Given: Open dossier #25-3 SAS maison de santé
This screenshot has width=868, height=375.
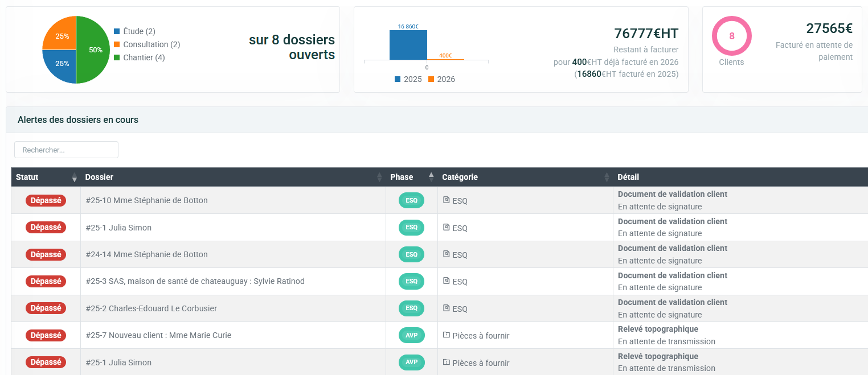Looking at the screenshot, I should point(195,281).
